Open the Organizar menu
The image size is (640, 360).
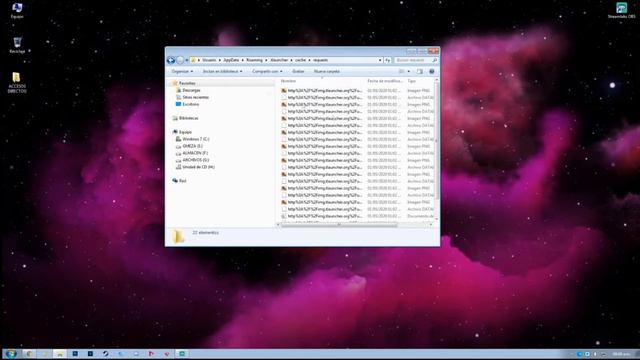pos(182,71)
